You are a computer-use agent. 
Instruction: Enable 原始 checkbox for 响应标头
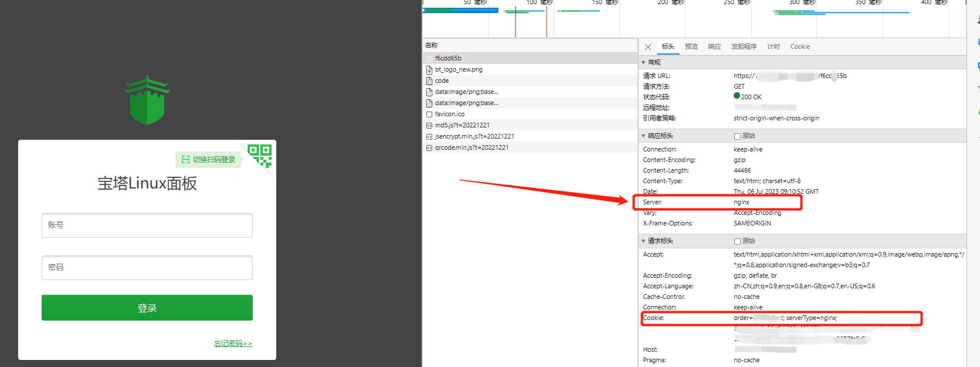coord(737,136)
